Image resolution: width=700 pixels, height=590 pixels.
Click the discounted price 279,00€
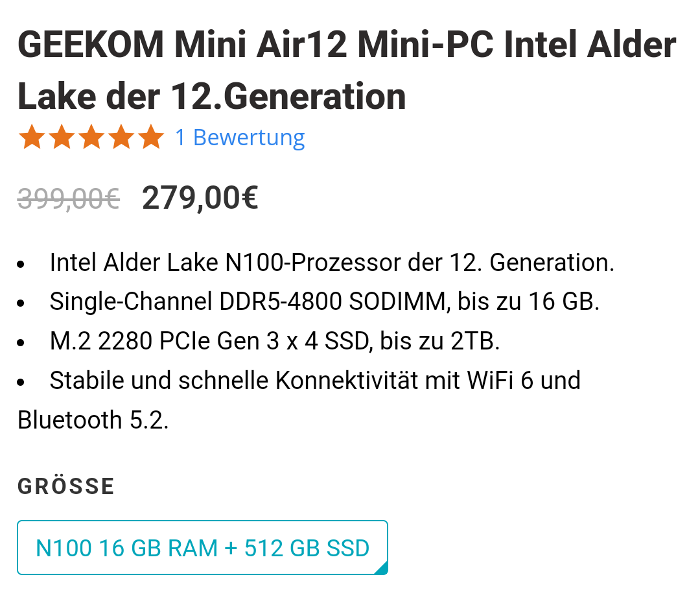[199, 197]
